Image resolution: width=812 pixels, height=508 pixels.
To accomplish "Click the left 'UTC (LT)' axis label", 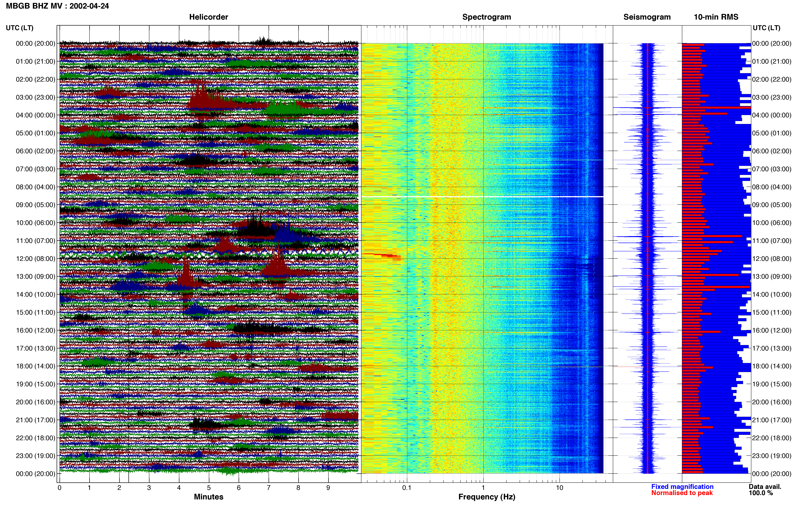I will click(x=19, y=28).
